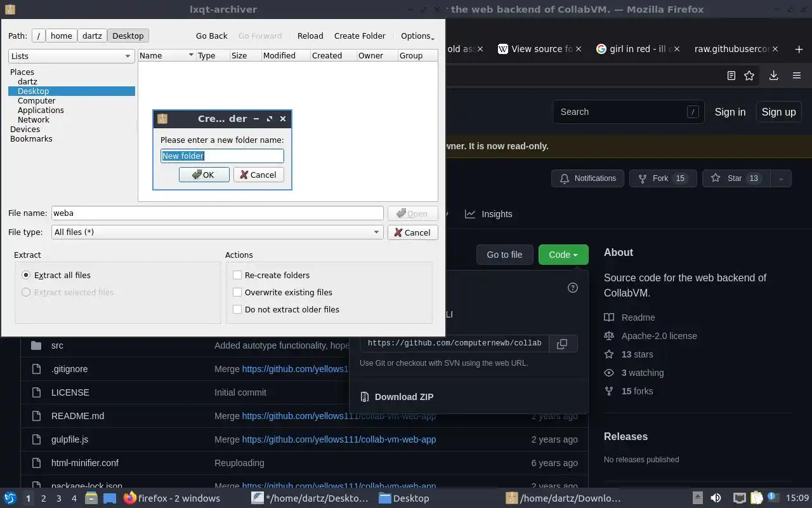The image size is (812, 508).
Task: Click 'Go to file' button on GitHub
Action: pyautogui.click(x=504, y=255)
